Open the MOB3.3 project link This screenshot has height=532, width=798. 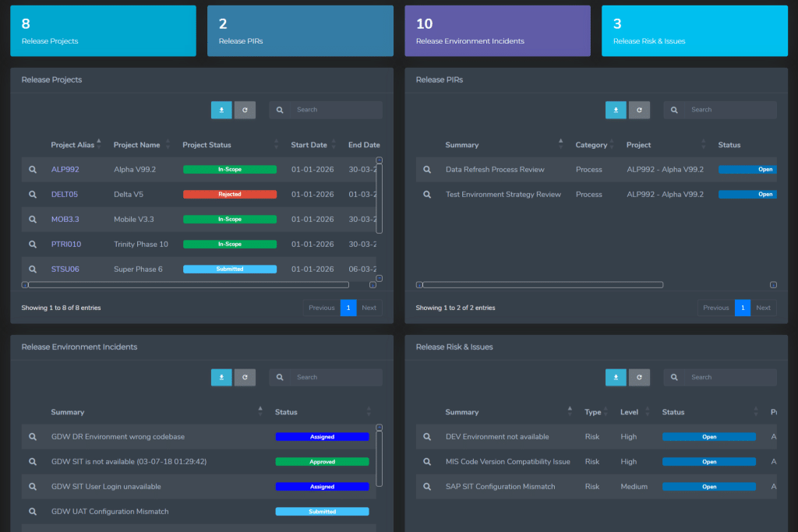point(65,219)
